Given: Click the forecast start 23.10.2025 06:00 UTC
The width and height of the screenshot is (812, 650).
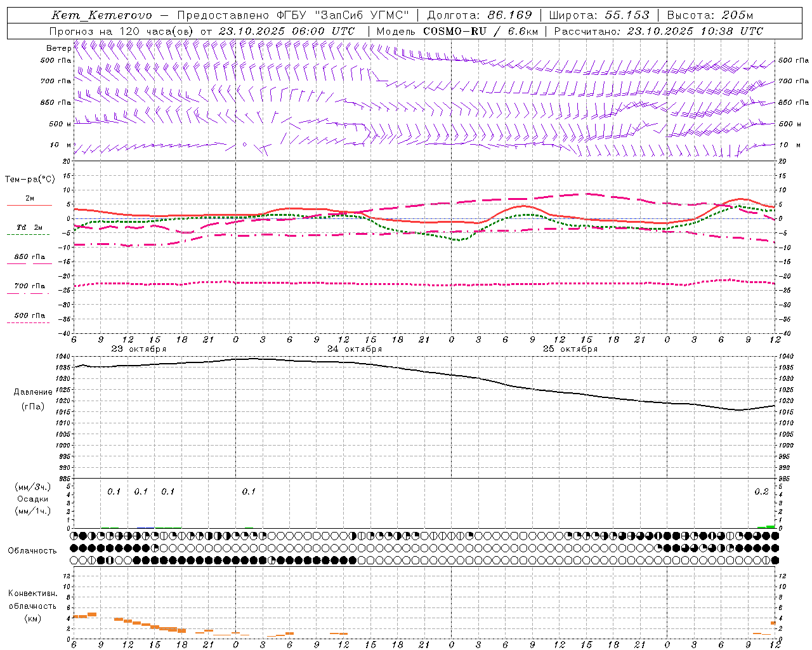Looking at the screenshot, I should (287, 31).
